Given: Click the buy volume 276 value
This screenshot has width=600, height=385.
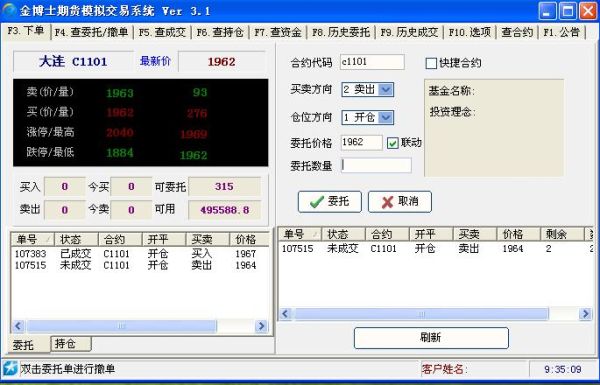Looking at the screenshot, I should [197, 113].
